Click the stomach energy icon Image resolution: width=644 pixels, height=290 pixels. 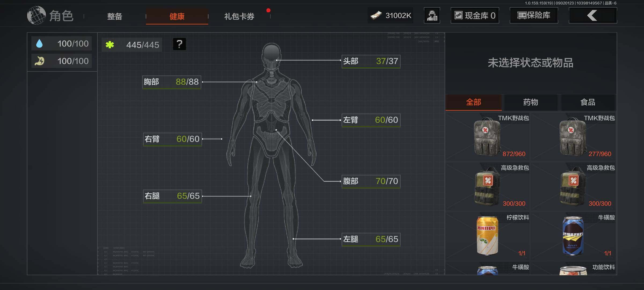coord(39,61)
